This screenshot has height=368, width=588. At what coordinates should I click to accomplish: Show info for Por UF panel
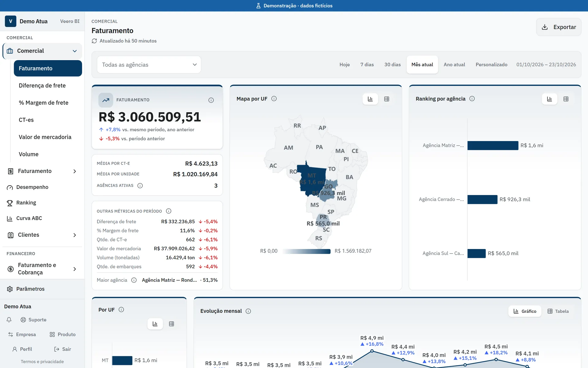pyautogui.click(x=121, y=310)
